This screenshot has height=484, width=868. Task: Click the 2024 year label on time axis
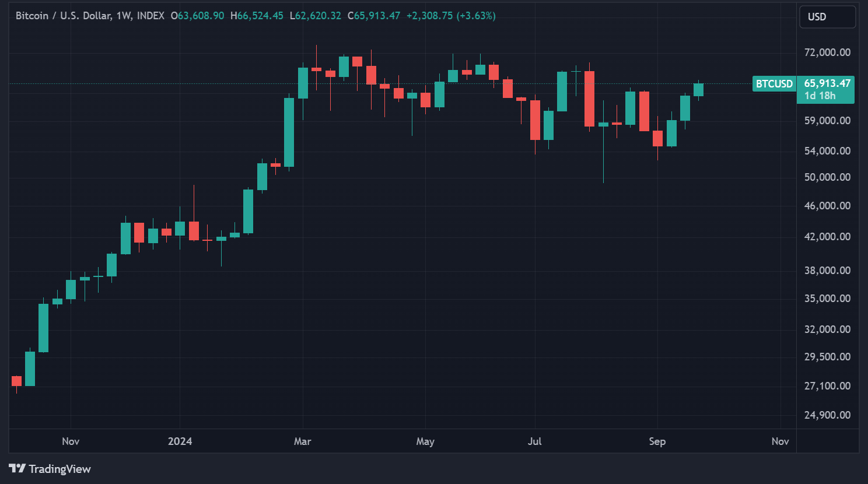pos(180,441)
